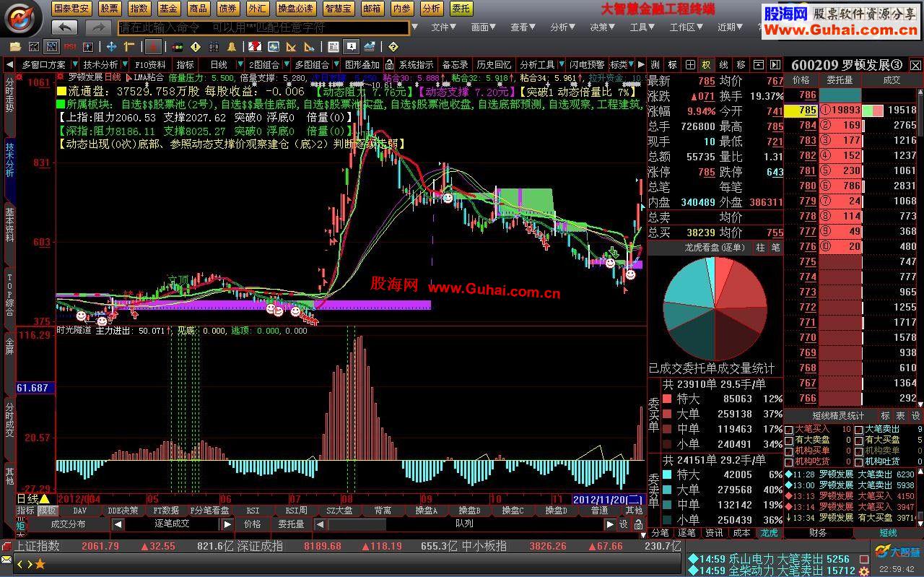Toggle the 大笔买入 checkbox
The width and height of the screenshot is (924, 577).
pos(788,430)
